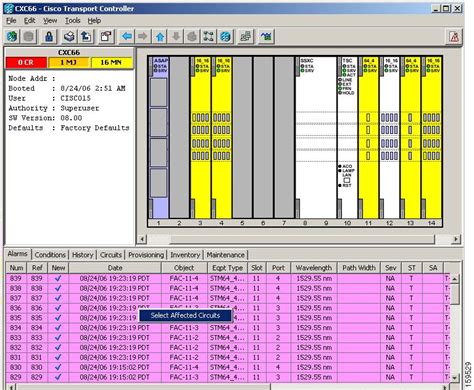474x390 pixels.
Task: Select the ASAP card in slot 1
Action: (x=160, y=138)
